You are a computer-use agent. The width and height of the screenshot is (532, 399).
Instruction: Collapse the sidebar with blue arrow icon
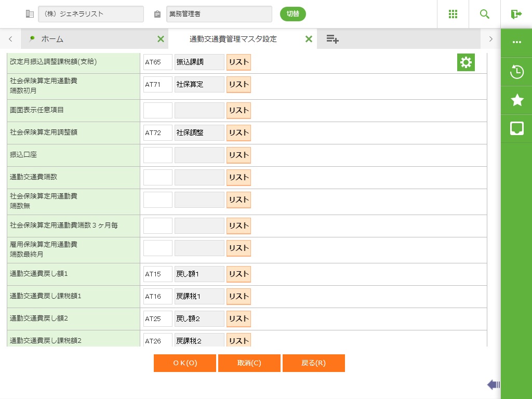(x=493, y=384)
